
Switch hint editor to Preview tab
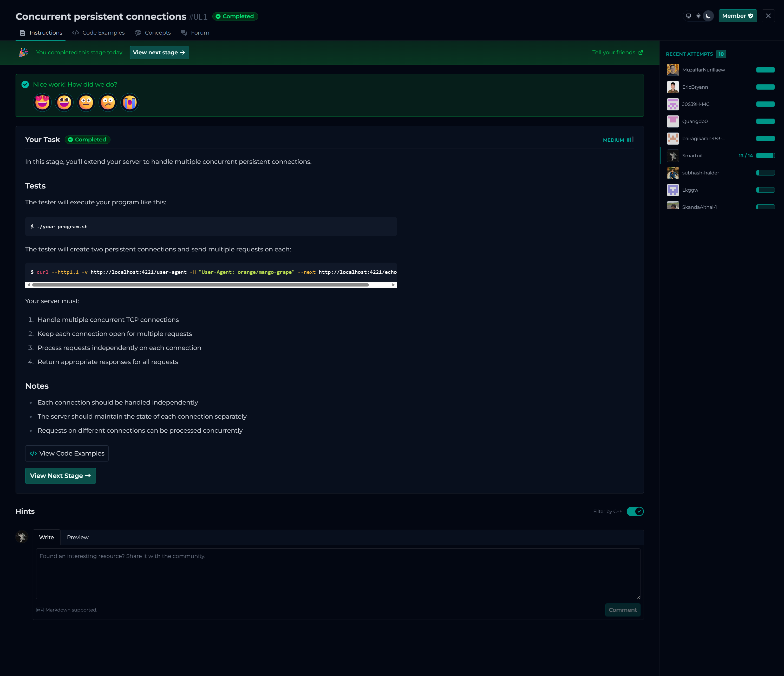[77, 537]
